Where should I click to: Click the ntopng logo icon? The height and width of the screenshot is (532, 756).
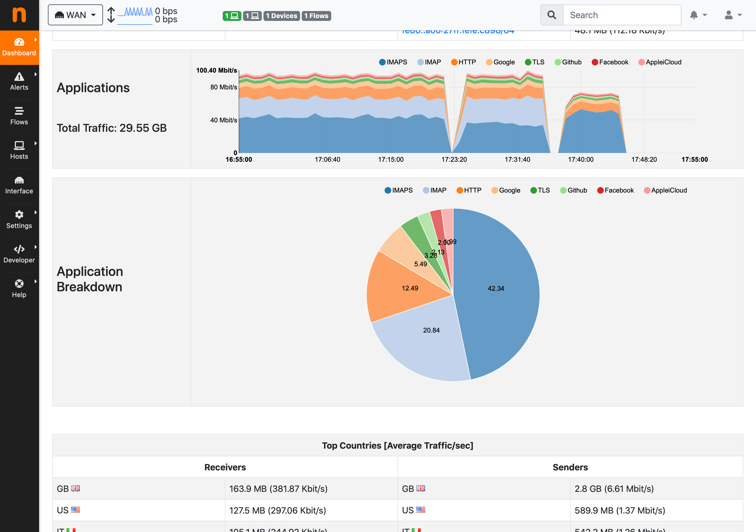click(x=19, y=15)
